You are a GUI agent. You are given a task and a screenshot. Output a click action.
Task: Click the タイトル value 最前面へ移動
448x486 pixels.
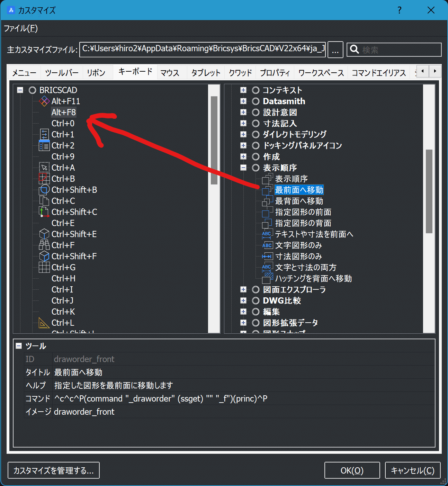coord(78,372)
